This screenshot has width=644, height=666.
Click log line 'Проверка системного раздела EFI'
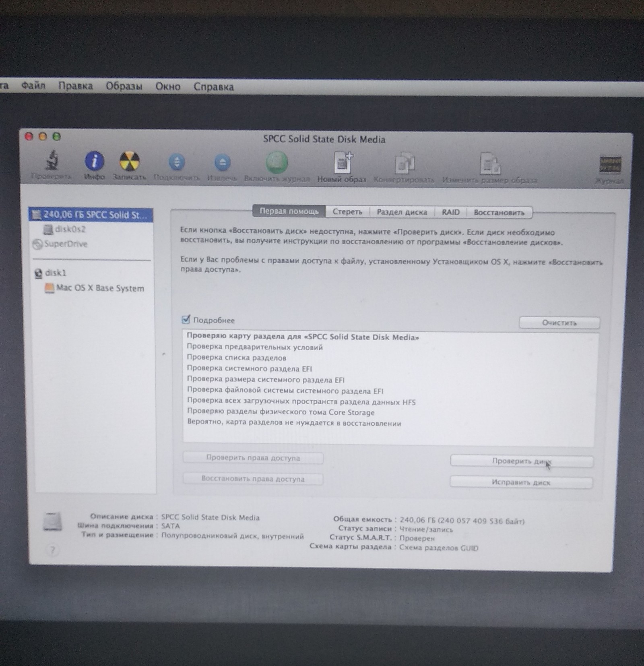tap(250, 368)
